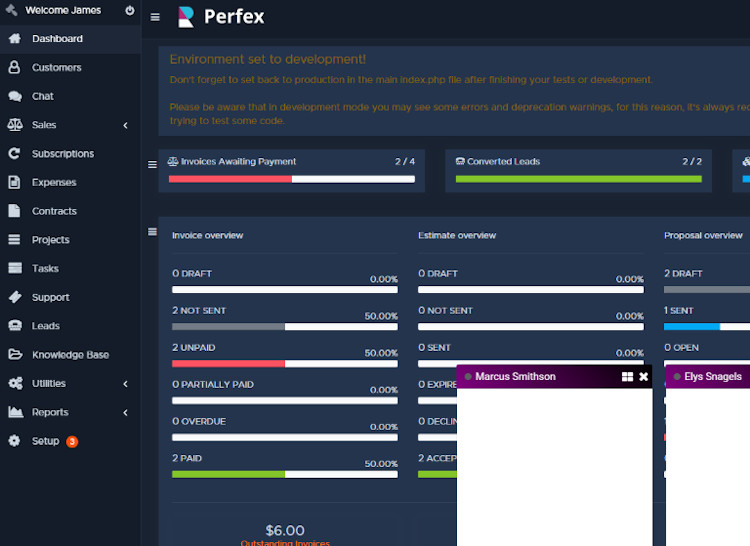
Task: Expand the Reports submenu arrow
Action: pyautogui.click(x=125, y=412)
